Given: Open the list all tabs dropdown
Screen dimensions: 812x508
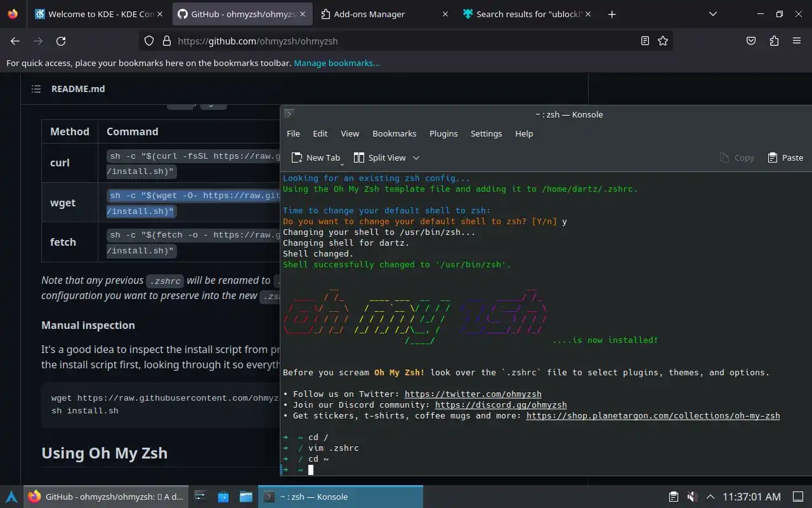Looking at the screenshot, I should [713, 14].
